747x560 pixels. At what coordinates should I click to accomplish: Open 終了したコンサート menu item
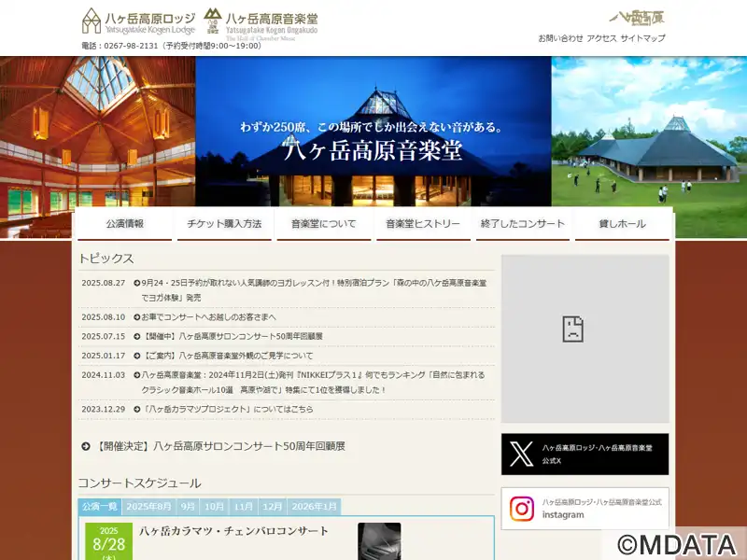point(523,223)
